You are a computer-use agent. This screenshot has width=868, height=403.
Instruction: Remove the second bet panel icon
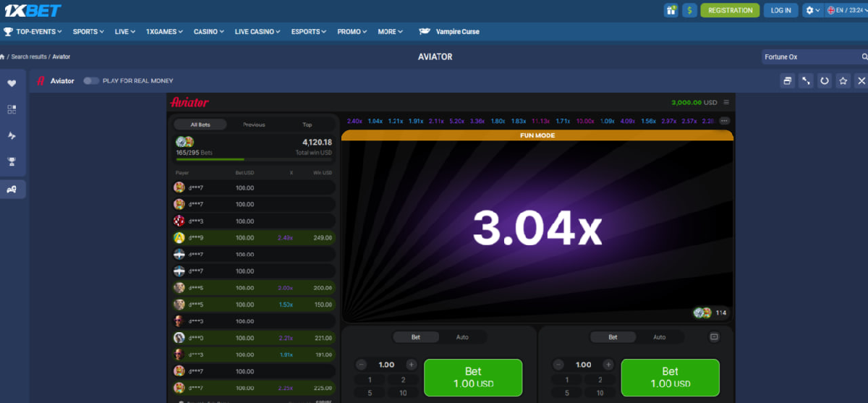coord(714,336)
